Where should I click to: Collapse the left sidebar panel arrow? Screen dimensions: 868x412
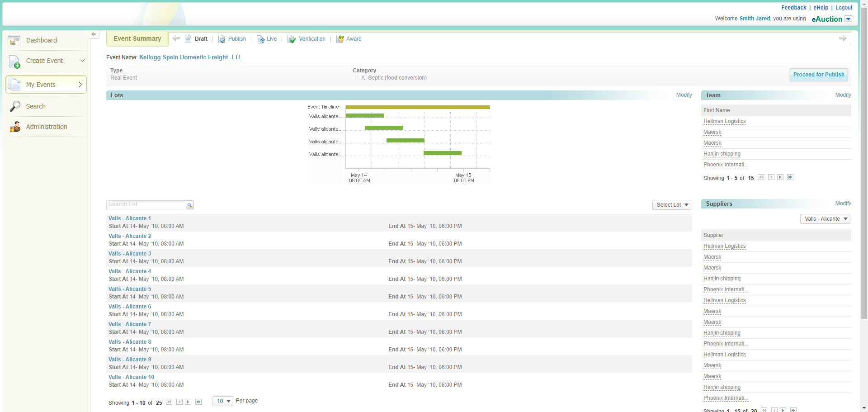coord(94,34)
